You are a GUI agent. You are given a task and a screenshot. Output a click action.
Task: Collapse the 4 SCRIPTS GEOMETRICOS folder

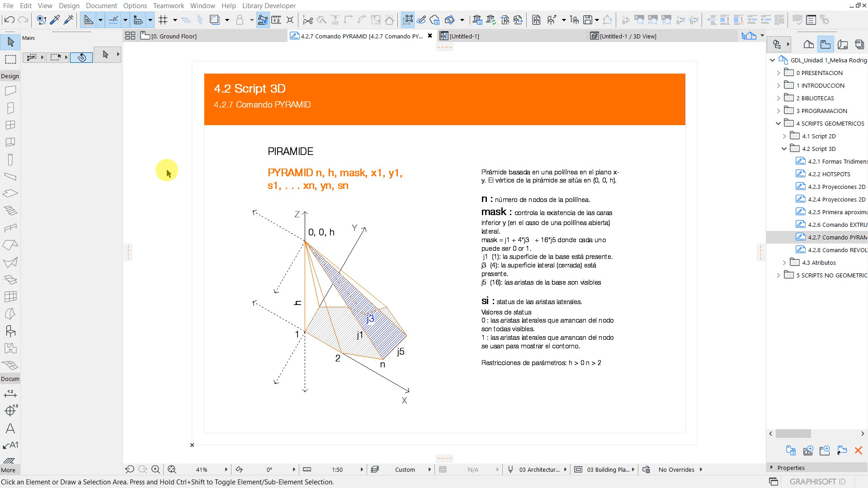(778, 123)
